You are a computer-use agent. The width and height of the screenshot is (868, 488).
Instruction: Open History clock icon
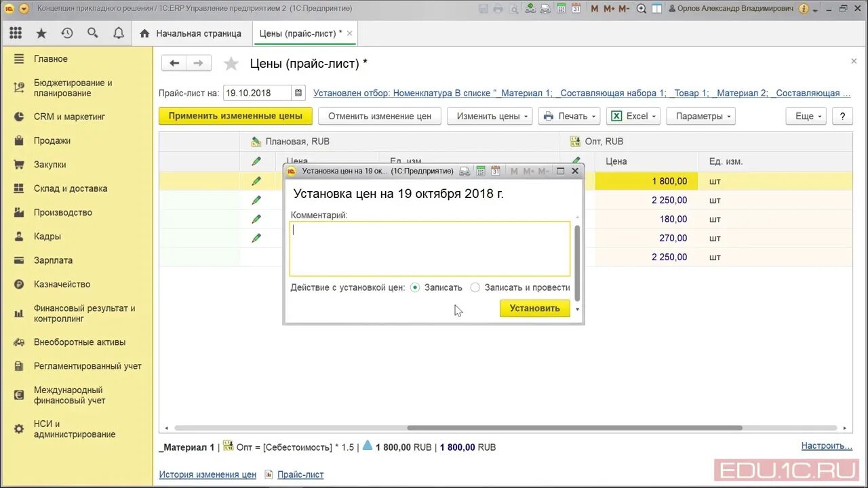coord(66,33)
